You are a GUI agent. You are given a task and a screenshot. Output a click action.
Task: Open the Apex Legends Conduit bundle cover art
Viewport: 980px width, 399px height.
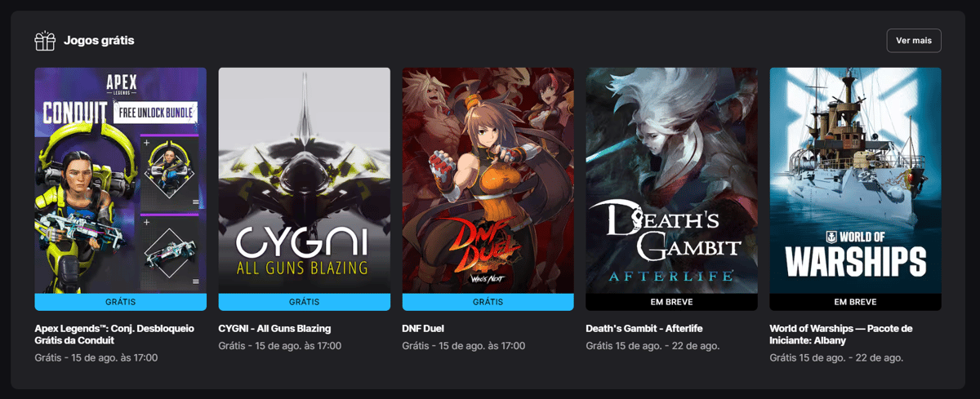120,180
